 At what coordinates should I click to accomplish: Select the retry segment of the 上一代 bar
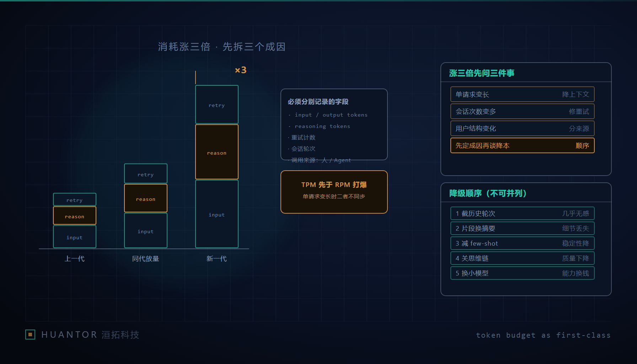point(75,199)
